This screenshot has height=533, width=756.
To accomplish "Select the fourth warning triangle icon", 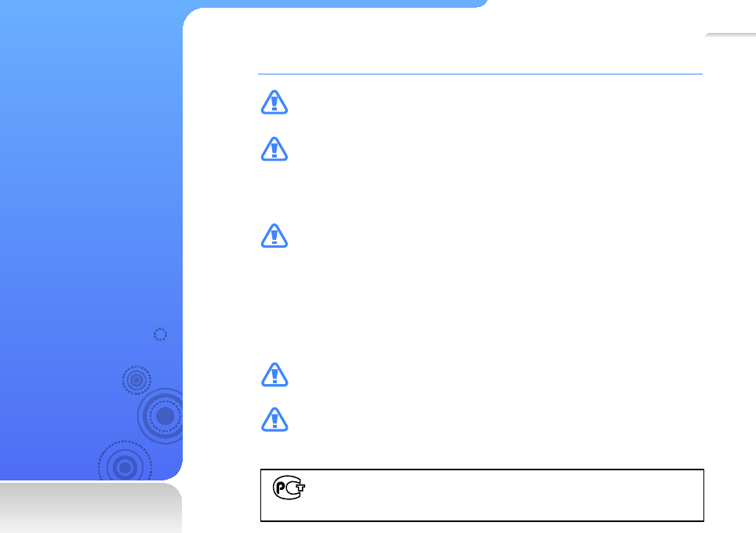I will click(x=274, y=375).
